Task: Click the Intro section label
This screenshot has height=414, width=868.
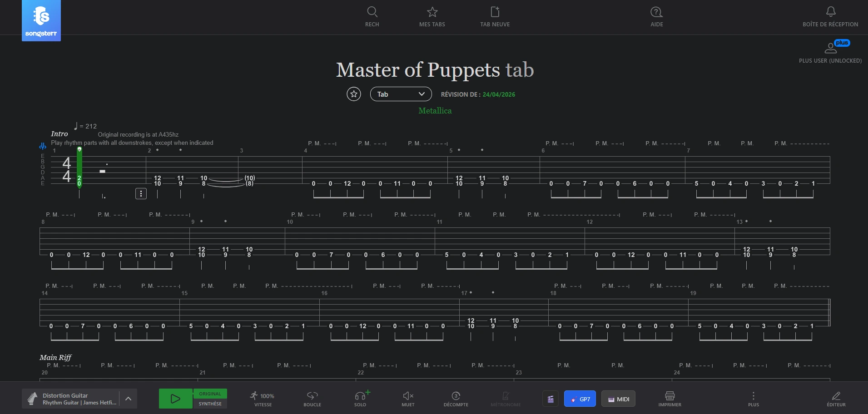Action: tap(60, 134)
